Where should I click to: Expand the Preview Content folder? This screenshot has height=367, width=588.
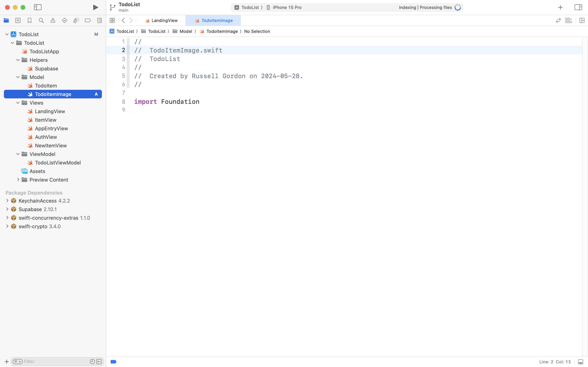click(18, 180)
